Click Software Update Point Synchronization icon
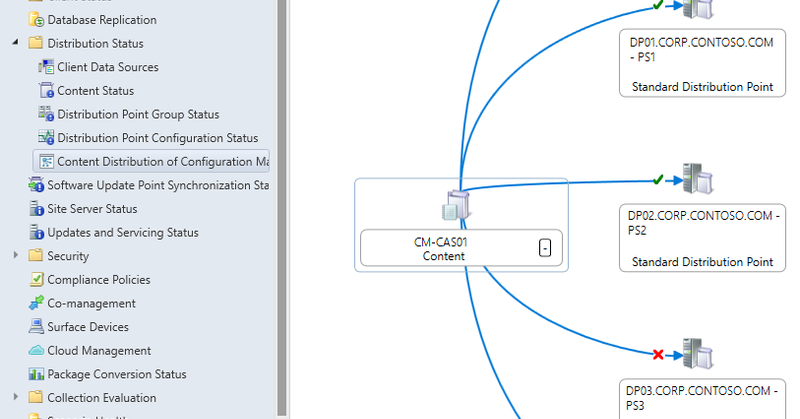This screenshot has height=419, width=800. 36,185
